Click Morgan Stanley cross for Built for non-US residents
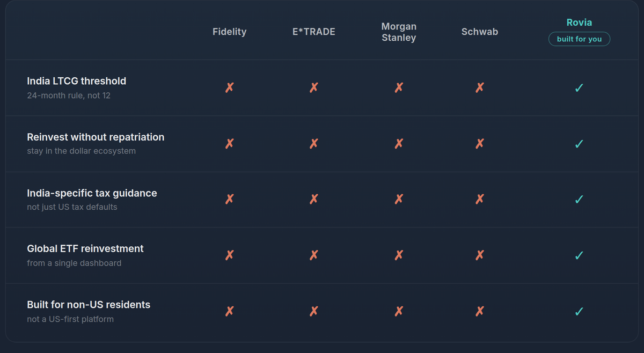The image size is (644, 353). 399,311
